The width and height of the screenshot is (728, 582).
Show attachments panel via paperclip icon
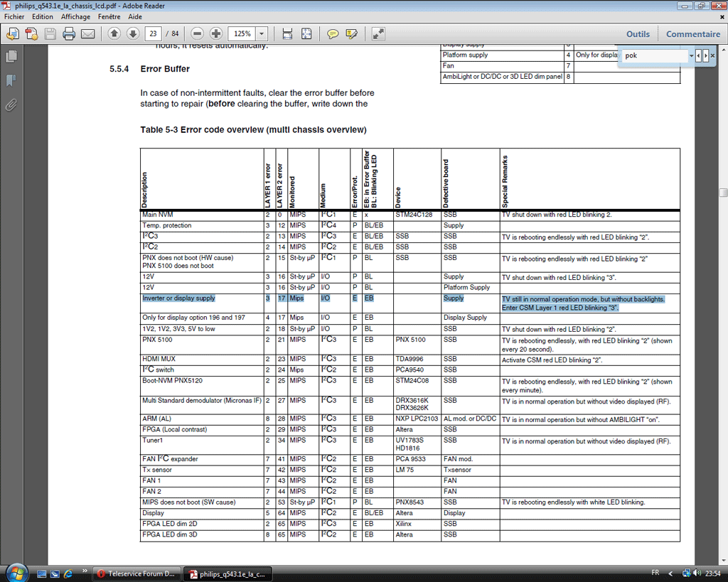[x=11, y=105]
